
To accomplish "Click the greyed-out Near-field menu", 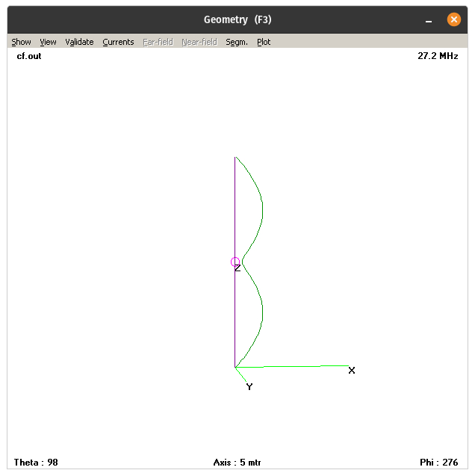I will point(199,42).
